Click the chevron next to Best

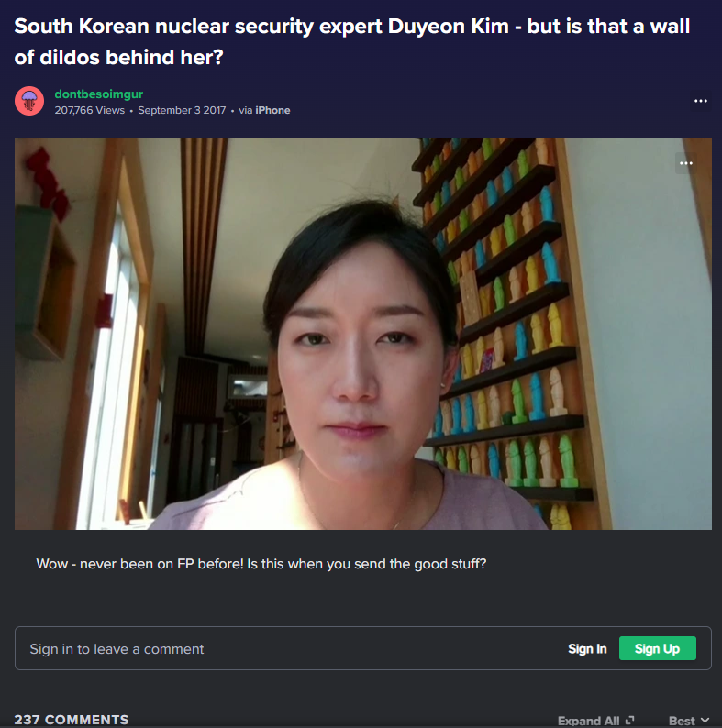pyautogui.click(x=705, y=720)
